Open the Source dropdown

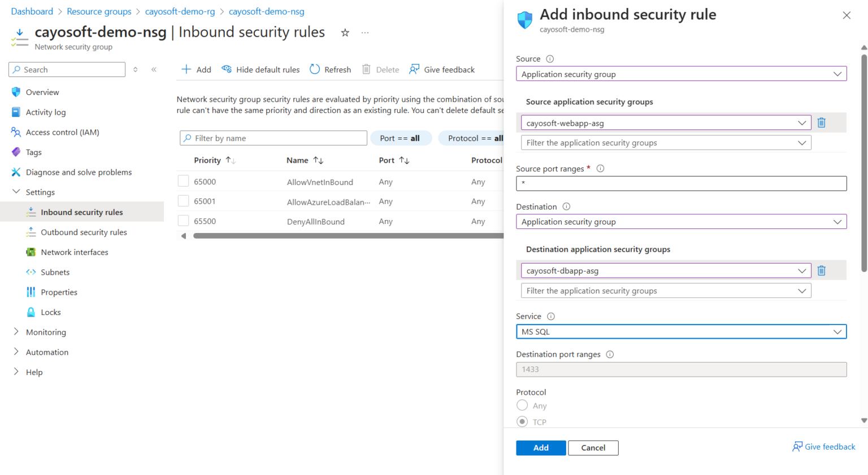click(681, 74)
